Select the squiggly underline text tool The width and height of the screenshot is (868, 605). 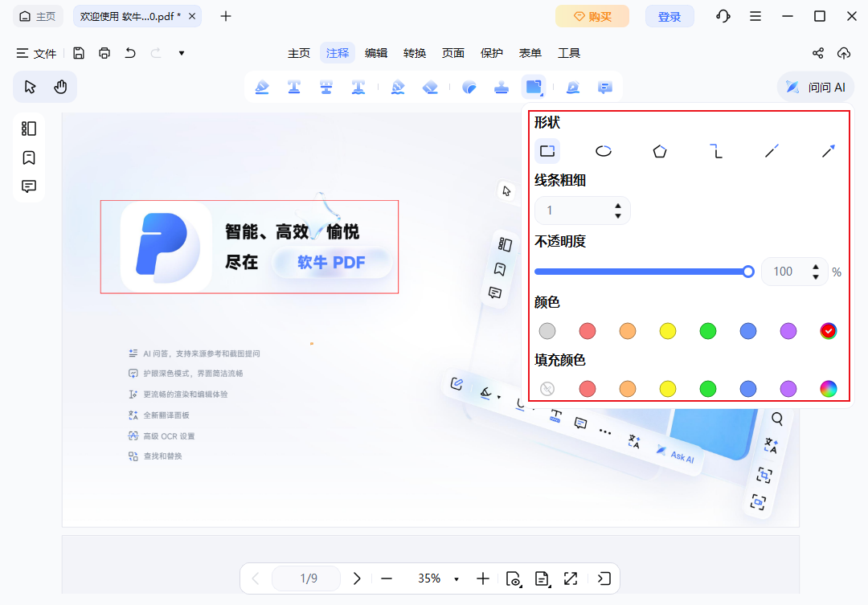click(358, 87)
